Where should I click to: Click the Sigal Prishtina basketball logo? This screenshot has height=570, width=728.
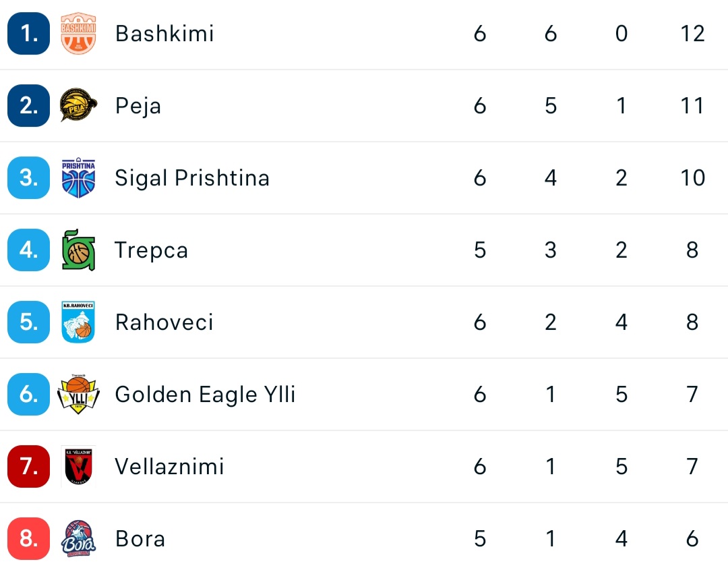coord(78,177)
